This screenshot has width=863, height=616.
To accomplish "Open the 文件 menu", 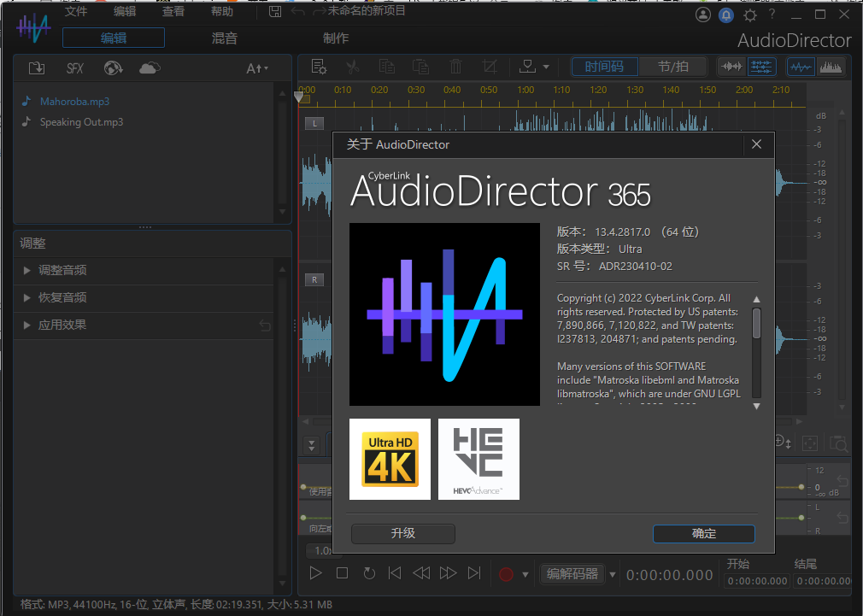I will (76, 11).
